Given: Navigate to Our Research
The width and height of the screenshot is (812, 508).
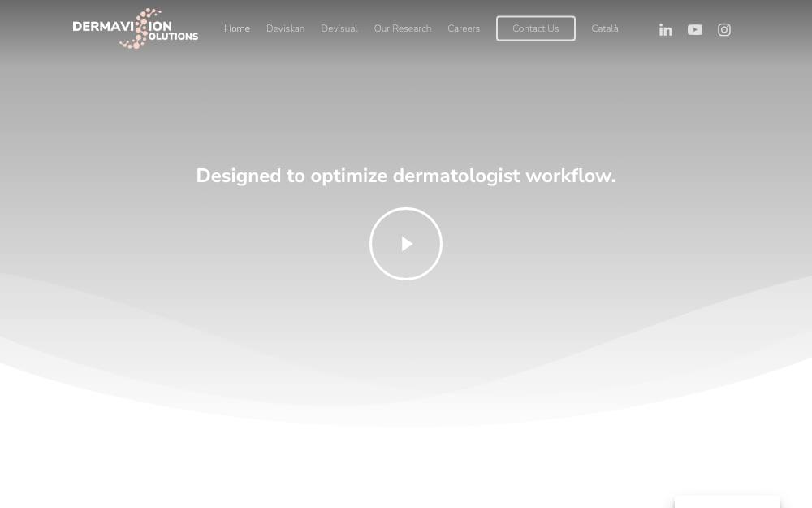Looking at the screenshot, I should tap(403, 28).
